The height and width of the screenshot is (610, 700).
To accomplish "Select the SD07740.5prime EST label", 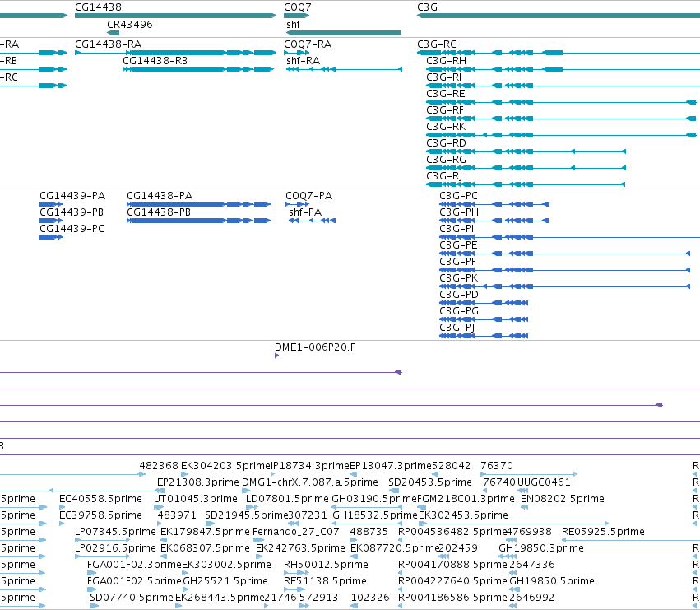I will (132, 598).
